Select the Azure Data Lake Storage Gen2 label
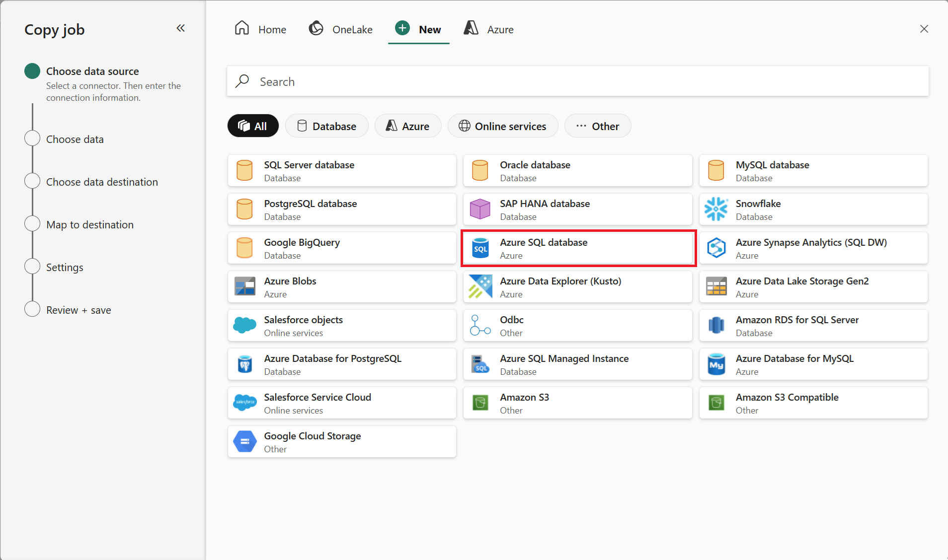This screenshot has width=948, height=560. point(802,281)
